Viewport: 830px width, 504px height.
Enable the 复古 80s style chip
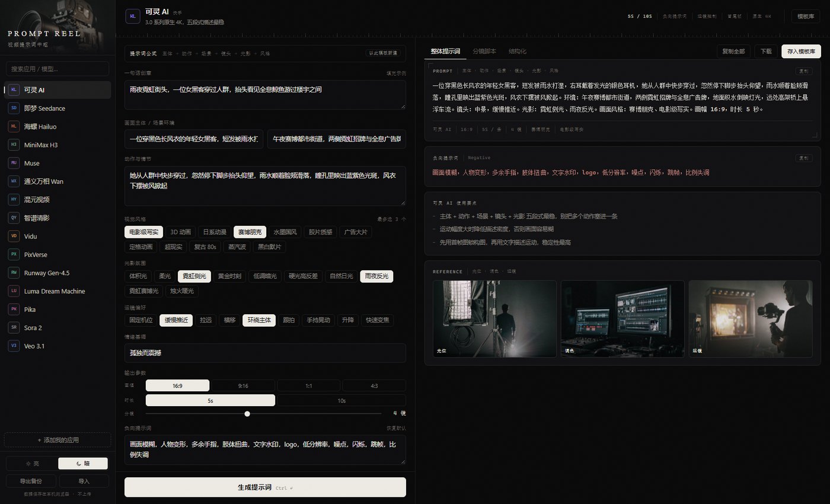coord(206,247)
